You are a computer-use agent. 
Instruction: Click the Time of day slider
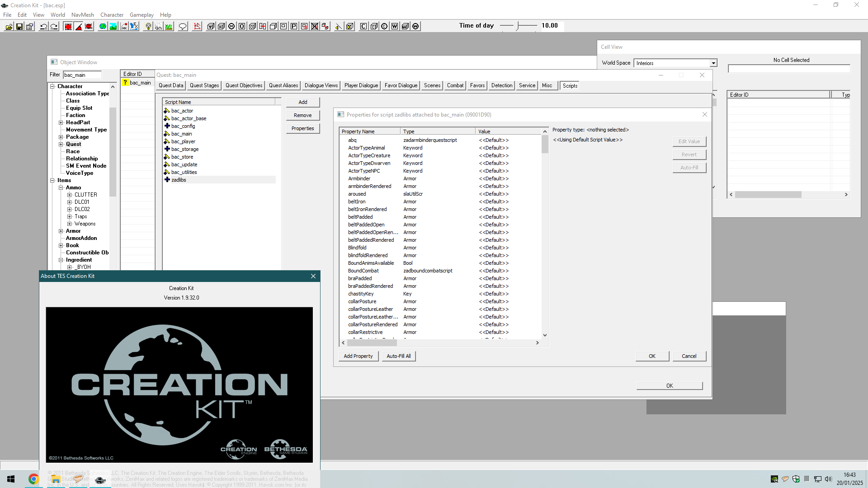519,26
